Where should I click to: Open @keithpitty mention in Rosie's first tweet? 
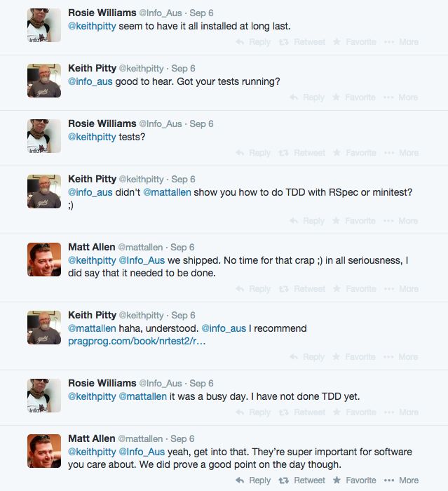92,27
